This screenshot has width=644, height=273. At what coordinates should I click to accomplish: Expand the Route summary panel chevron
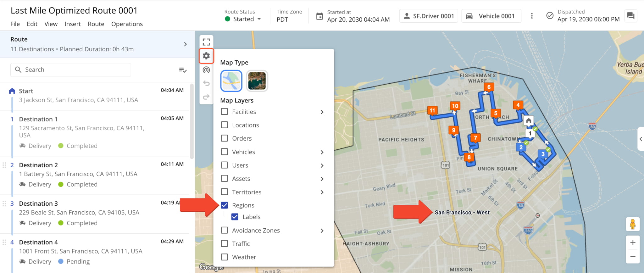(185, 44)
